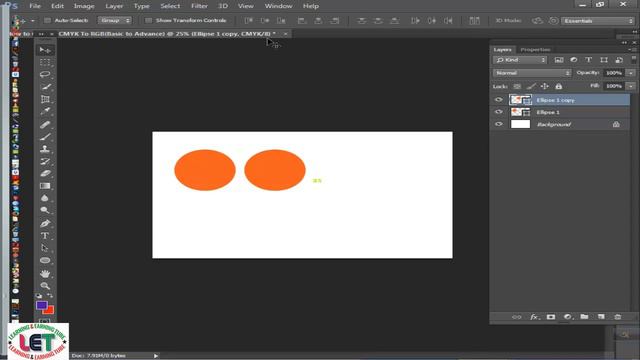This screenshot has height=360, width=640.
Task: Select the History Brush tool
Action: click(x=45, y=161)
